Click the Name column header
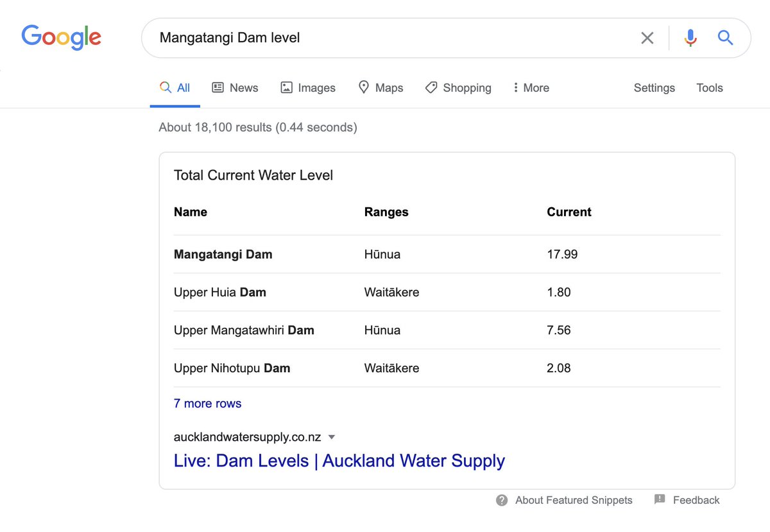The image size is (770, 532). (191, 212)
